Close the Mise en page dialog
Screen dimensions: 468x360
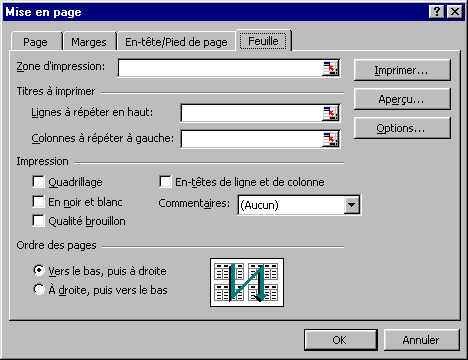coord(455,12)
